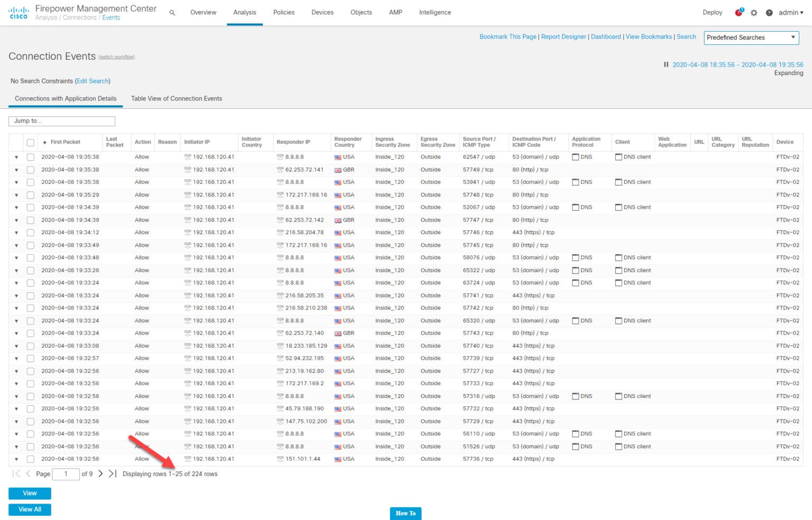The image size is (812, 520).
Task: Click the View All button
Action: pos(30,509)
